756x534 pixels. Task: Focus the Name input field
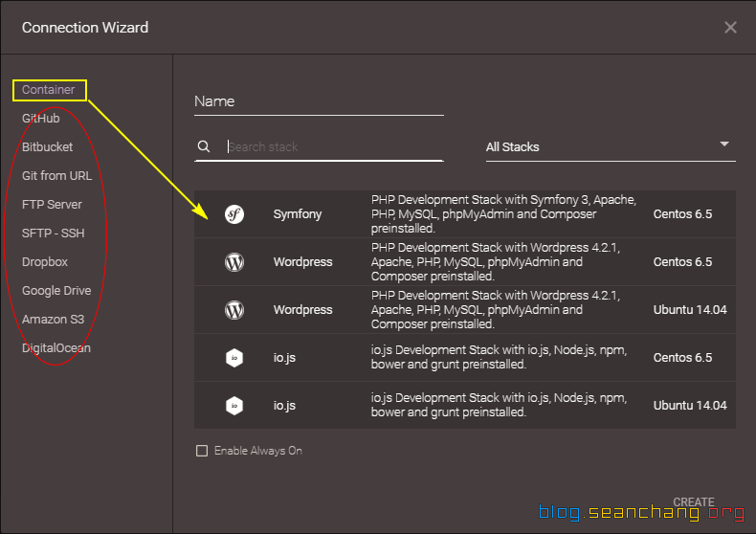coord(319,102)
